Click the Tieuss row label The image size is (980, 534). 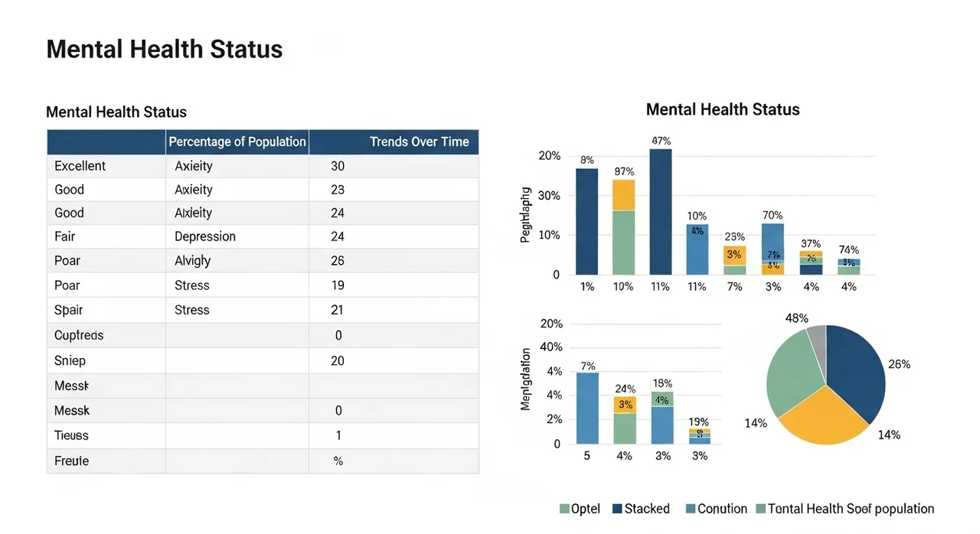[72, 435]
